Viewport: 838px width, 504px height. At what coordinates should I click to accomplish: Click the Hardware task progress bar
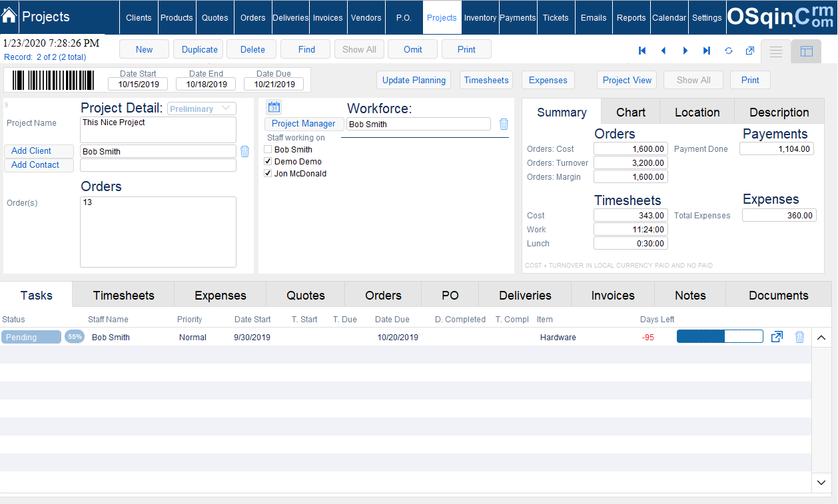720,337
